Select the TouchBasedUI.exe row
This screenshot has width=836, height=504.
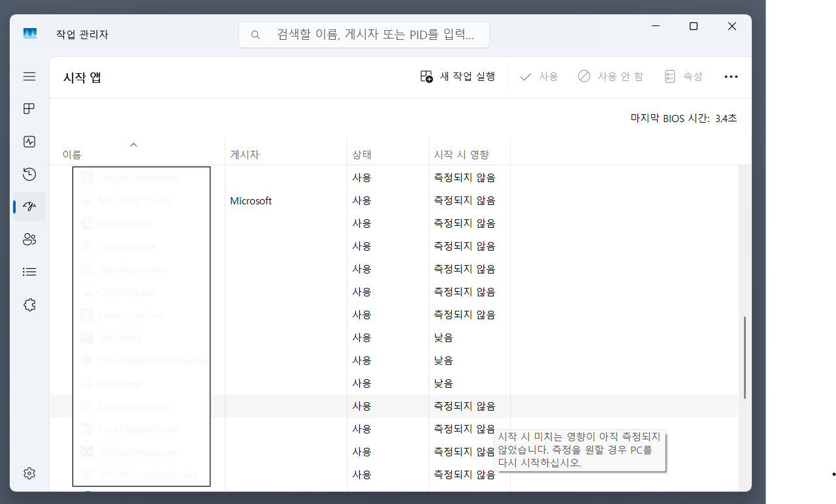pos(394,429)
